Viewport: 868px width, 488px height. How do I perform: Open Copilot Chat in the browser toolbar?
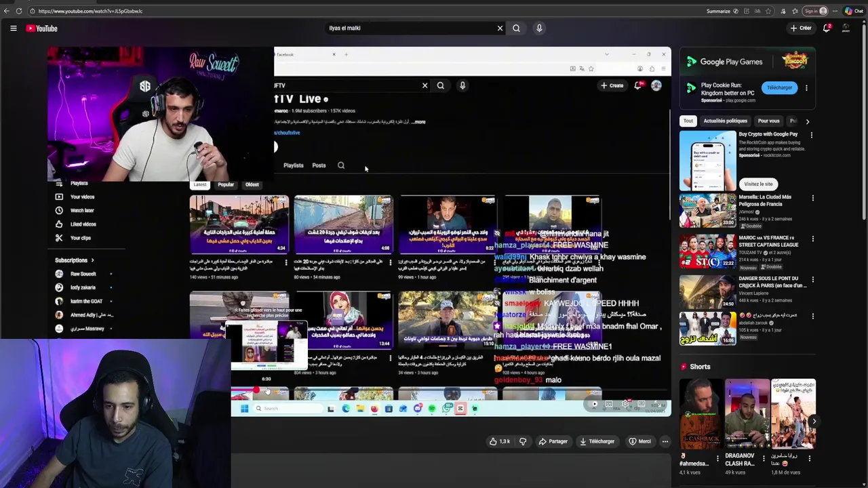(x=853, y=11)
